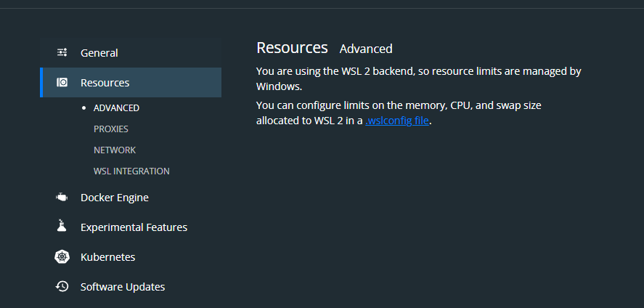Go to WSL INTEGRATION settings
The width and height of the screenshot is (644, 308).
(131, 171)
